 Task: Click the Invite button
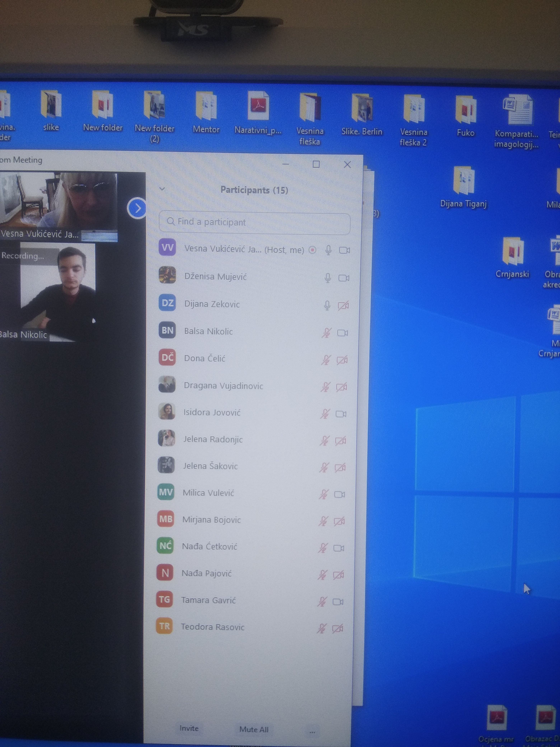189,728
